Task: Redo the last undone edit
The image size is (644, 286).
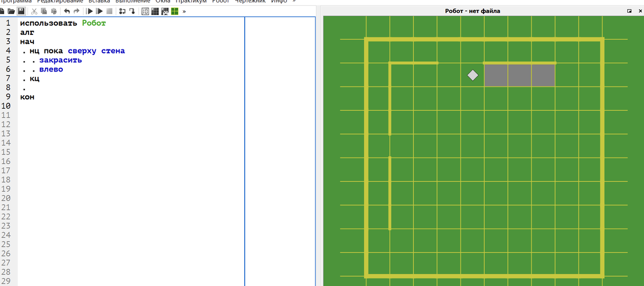Action: click(77, 11)
